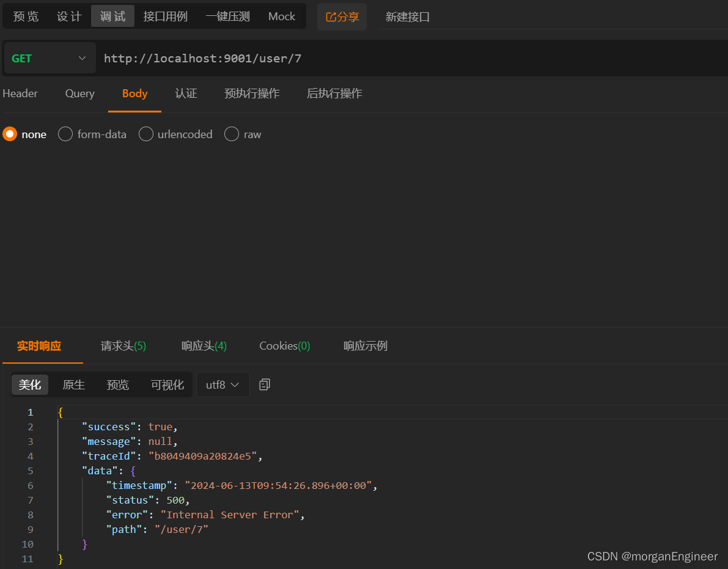
Task: Switch to the 调试 tab
Action: click(113, 17)
